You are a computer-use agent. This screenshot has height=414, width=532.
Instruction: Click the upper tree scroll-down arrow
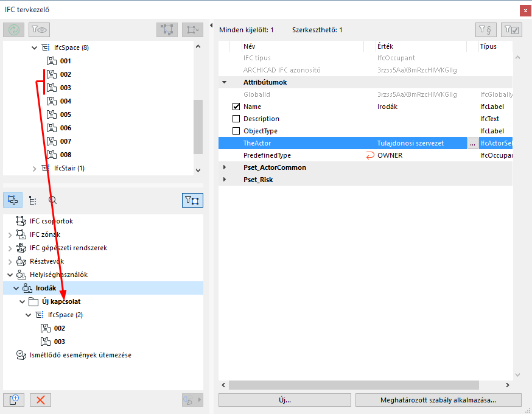pyautogui.click(x=198, y=170)
